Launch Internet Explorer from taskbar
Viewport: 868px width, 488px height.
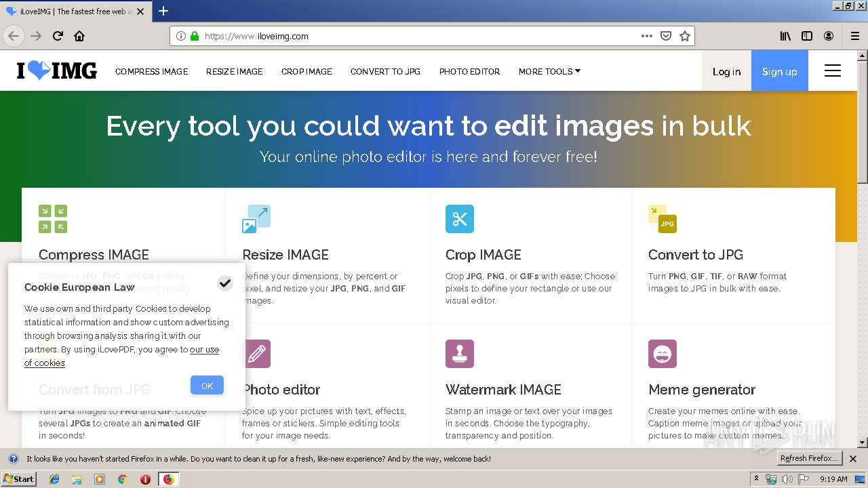(55, 479)
